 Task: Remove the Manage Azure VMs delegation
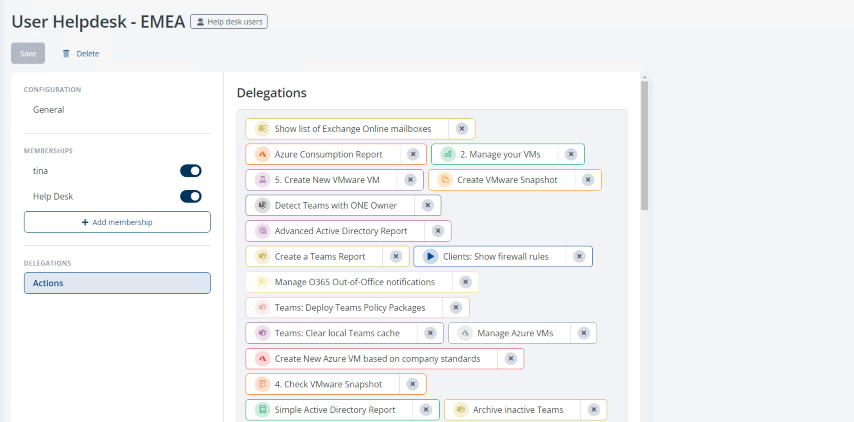(583, 333)
